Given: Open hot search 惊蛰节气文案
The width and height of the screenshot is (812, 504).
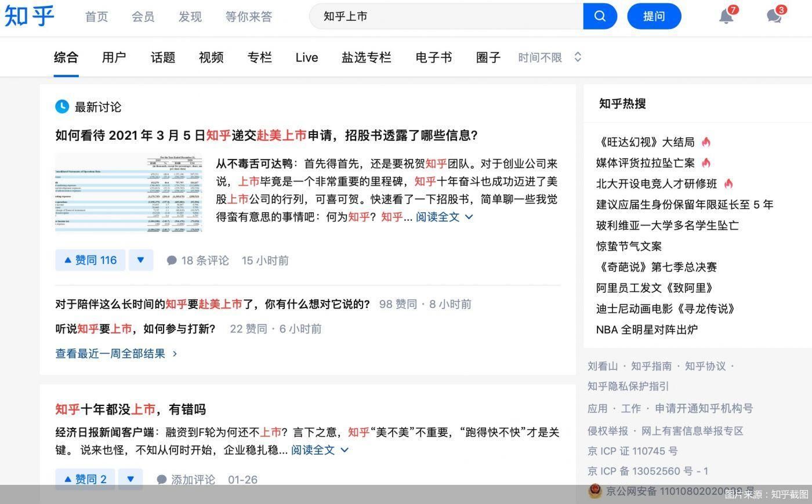Looking at the screenshot, I should click(629, 246).
